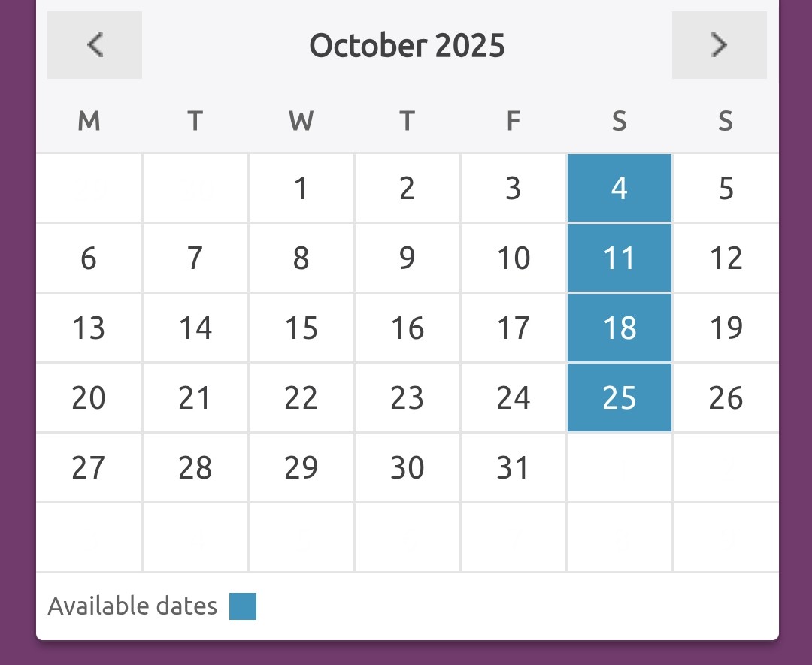Click Sunday October 12
Screen dimensions: 812x665
pos(726,258)
